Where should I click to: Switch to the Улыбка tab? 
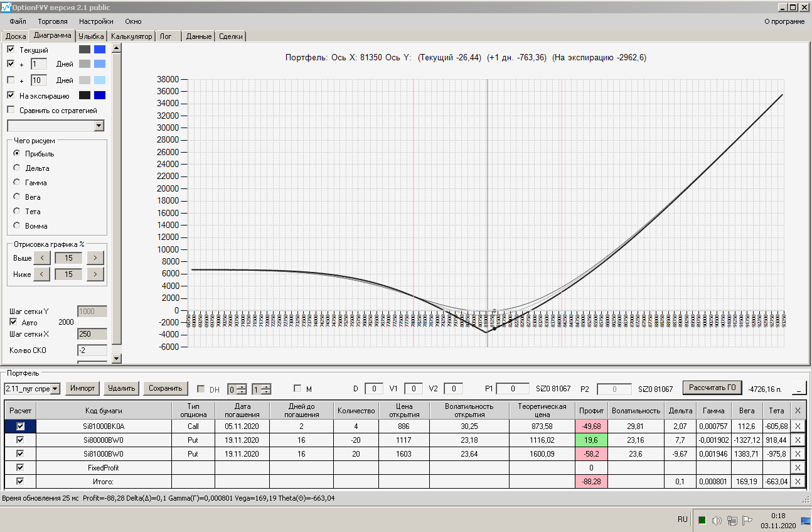(92, 36)
